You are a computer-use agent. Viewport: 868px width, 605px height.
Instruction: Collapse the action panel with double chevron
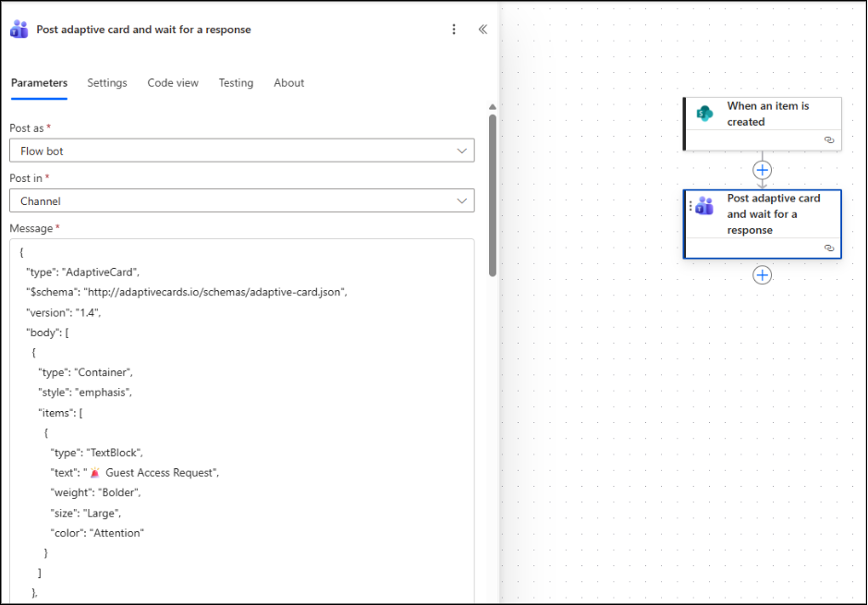483,30
